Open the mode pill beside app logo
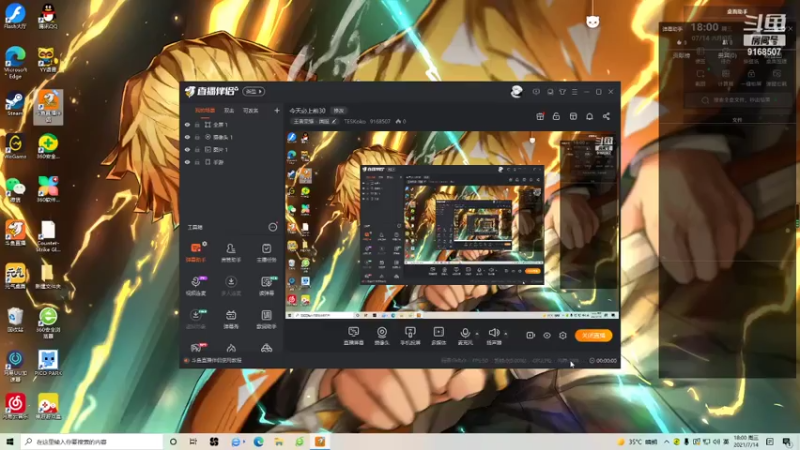Viewport: 800px width, 450px height. [x=254, y=91]
